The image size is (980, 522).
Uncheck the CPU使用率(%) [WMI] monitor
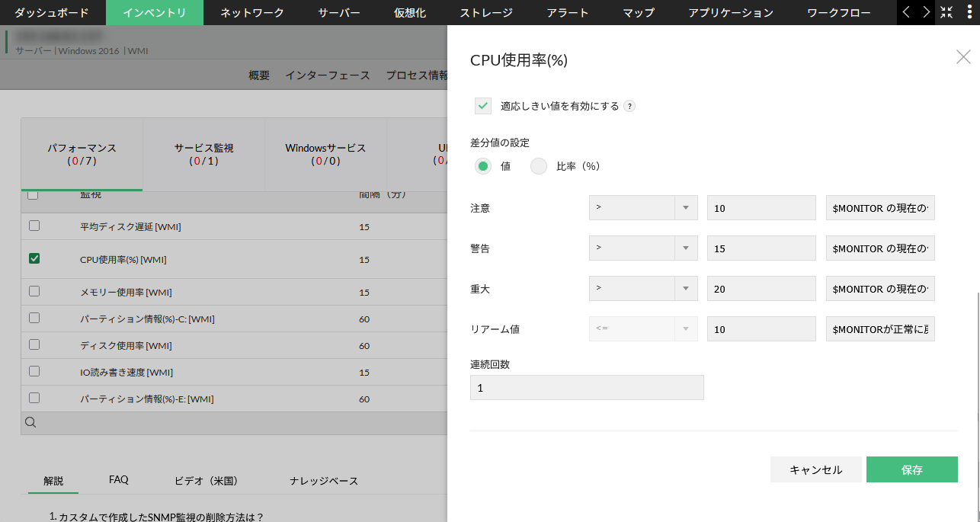[x=34, y=258]
